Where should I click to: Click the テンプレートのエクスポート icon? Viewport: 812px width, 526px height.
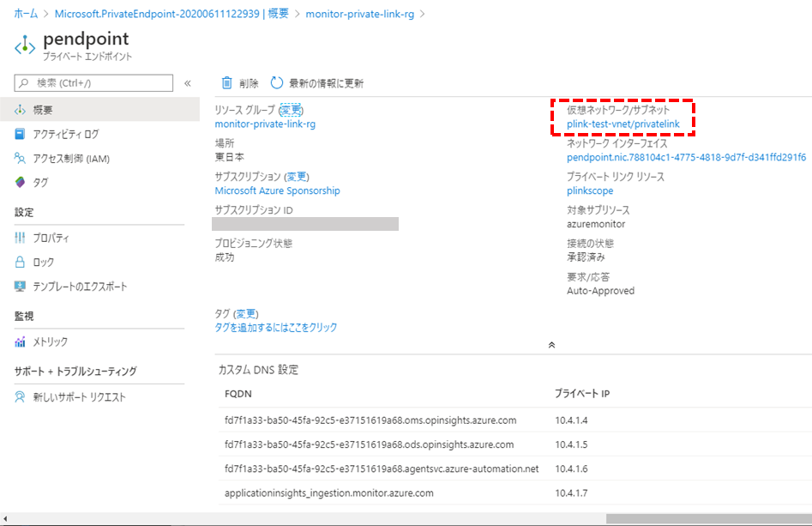tap(20, 286)
